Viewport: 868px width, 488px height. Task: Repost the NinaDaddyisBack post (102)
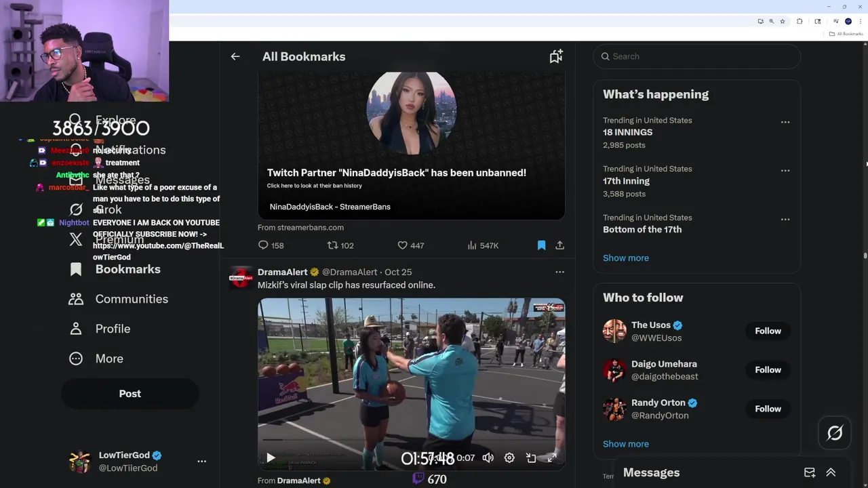[x=340, y=245]
